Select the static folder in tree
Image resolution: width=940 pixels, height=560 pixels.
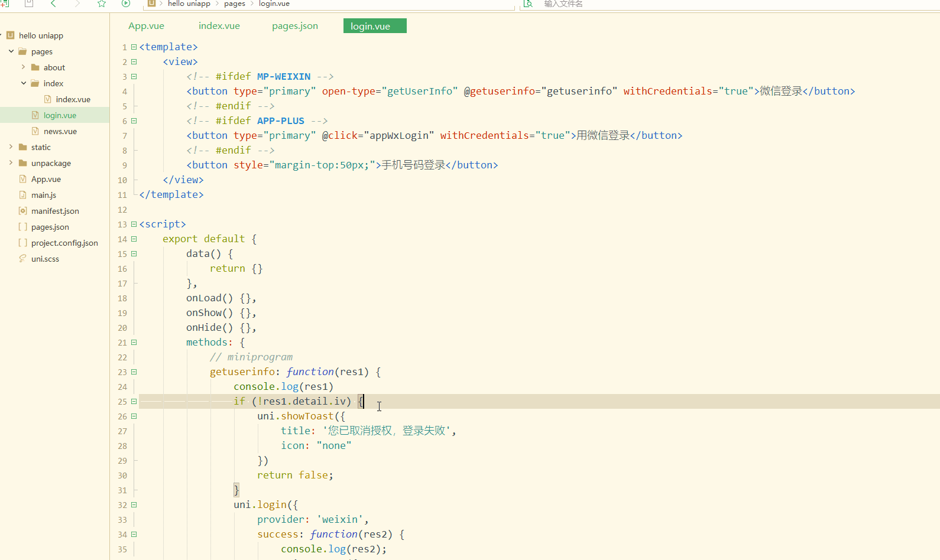[x=41, y=147]
